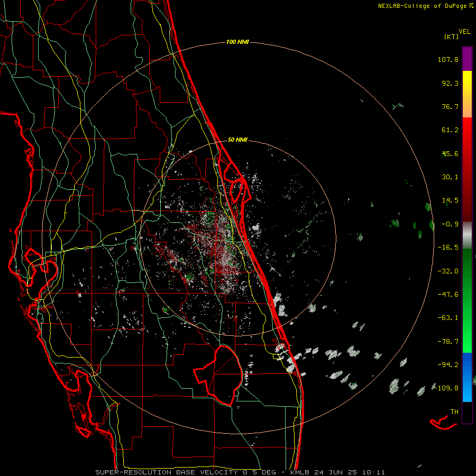
Task: Select the -109.8 scale value
Action: 446,388
